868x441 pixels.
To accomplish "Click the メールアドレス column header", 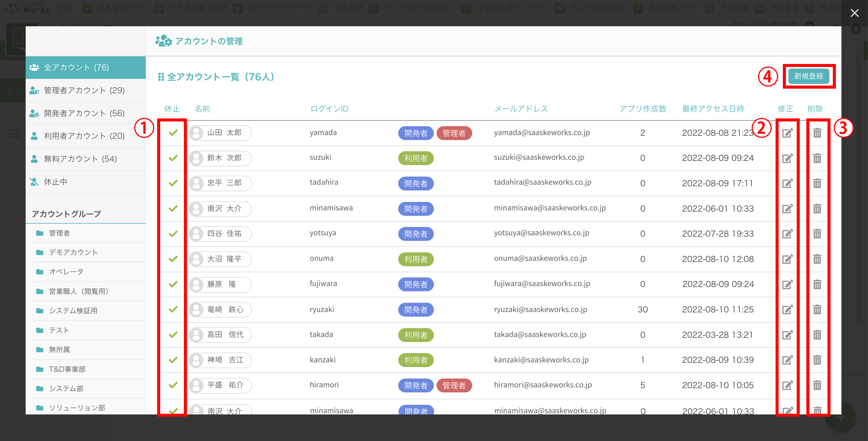I will coord(521,109).
